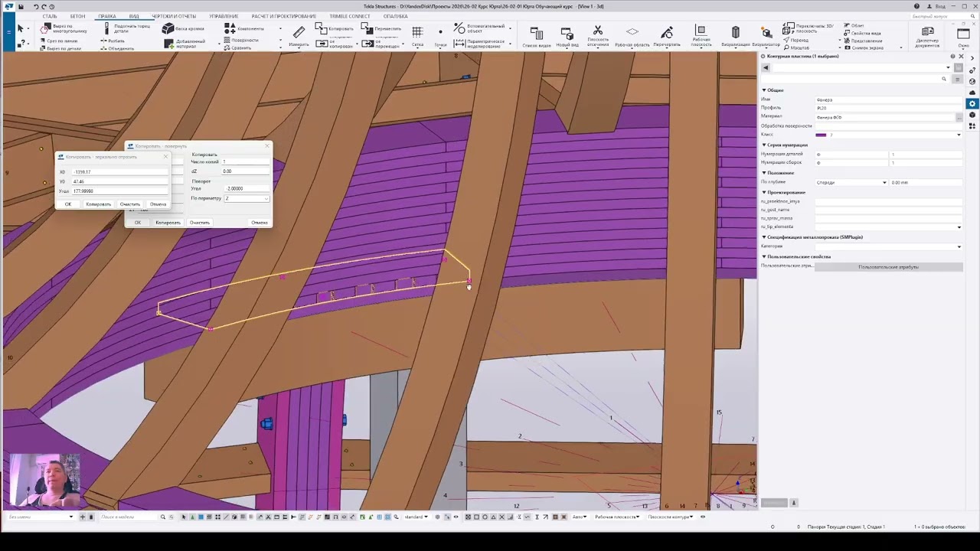Viewport: 980px width, 551px height.
Task: Open the По периметру dropdown in rotate dialog
Action: coord(247,198)
